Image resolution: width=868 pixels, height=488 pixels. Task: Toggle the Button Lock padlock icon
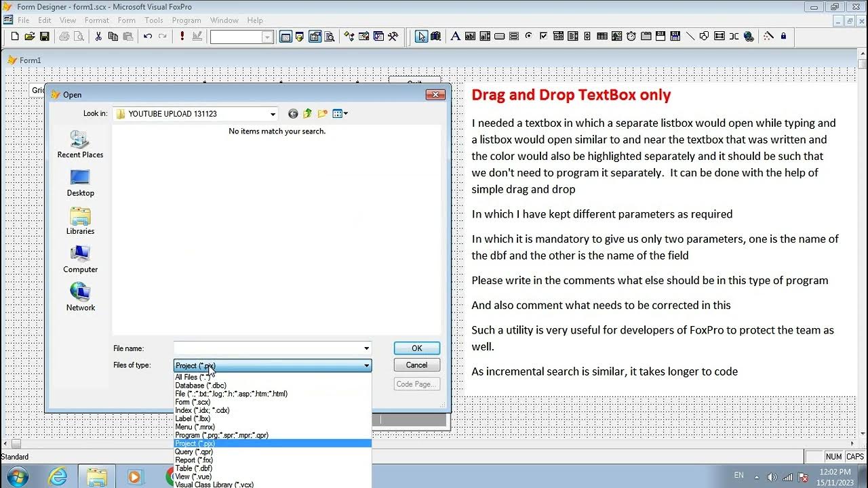pyautogui.click(x=783, y=36)
